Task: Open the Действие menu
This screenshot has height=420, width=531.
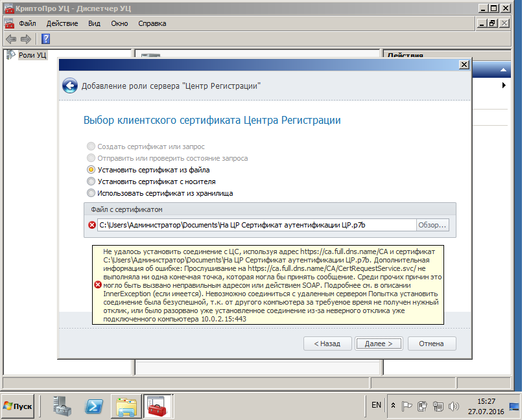Action: [x=62, y=23]
